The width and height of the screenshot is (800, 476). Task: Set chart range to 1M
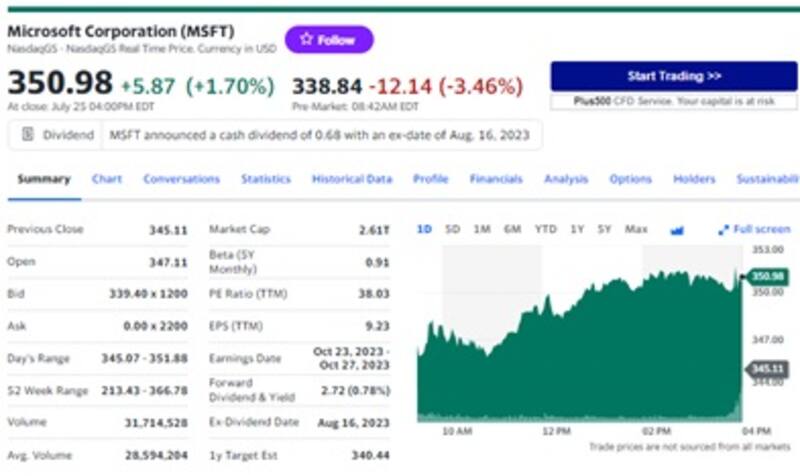click(482, 229)
